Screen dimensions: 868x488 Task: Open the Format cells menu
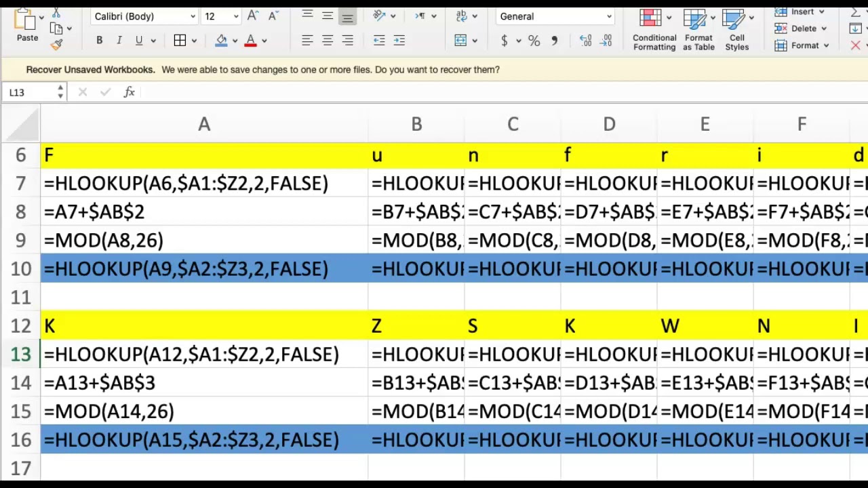coord(802,45)
